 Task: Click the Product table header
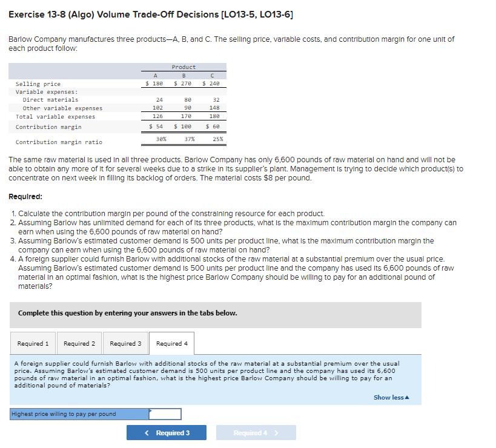point(184,67)
